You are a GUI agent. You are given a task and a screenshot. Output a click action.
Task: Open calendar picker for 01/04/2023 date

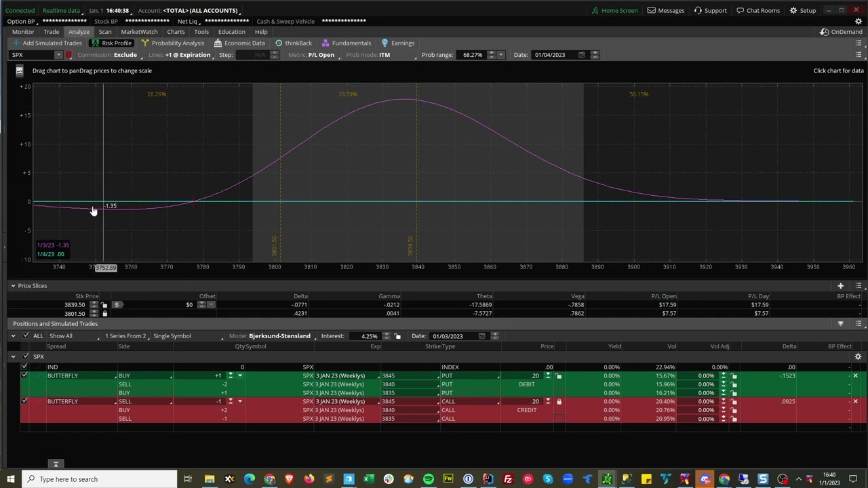(581, 55)
